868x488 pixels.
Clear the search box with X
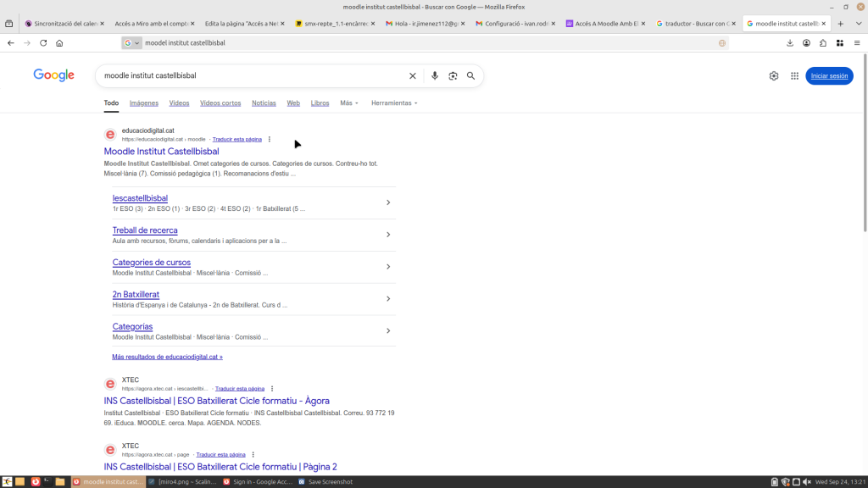413,75
